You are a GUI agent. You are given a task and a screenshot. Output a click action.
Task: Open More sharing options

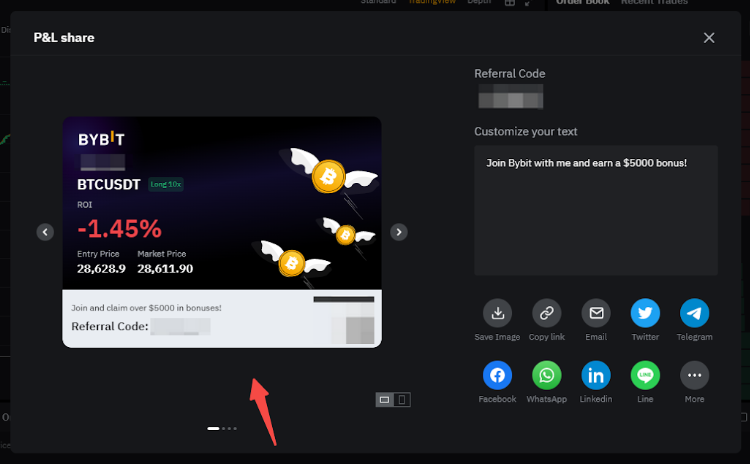694,375
